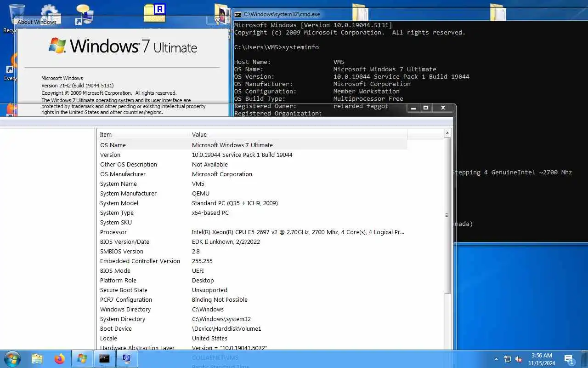Select the Other OS Description row

click(252, 164)
